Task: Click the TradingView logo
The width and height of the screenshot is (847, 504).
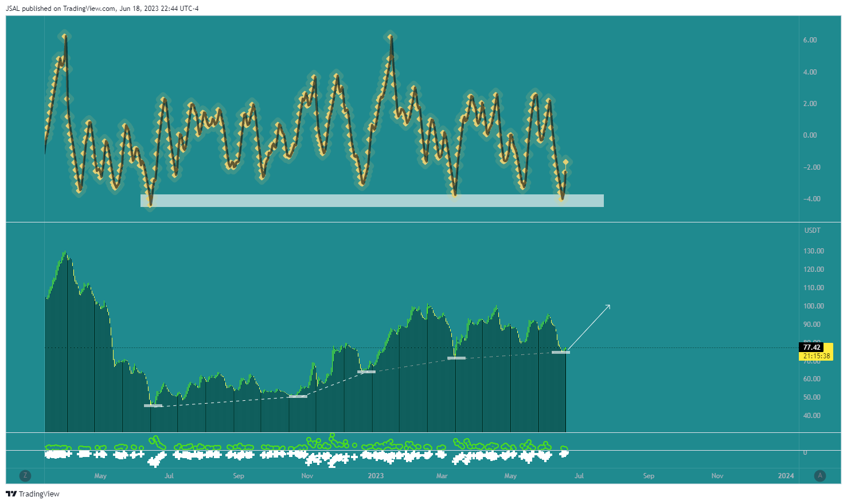Action: coord(33,494)
